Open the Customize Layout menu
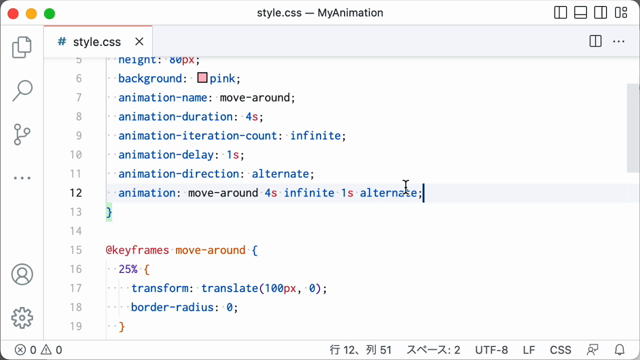Screen dimensions: 640x360 621,13
